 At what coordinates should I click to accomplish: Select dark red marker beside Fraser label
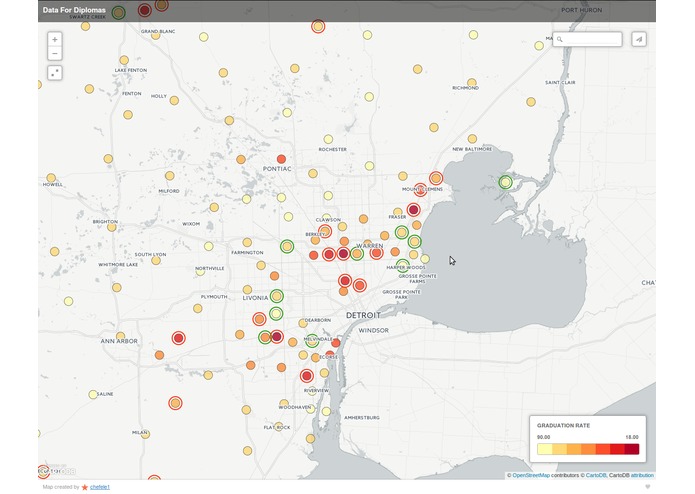[x=414, y=209]
